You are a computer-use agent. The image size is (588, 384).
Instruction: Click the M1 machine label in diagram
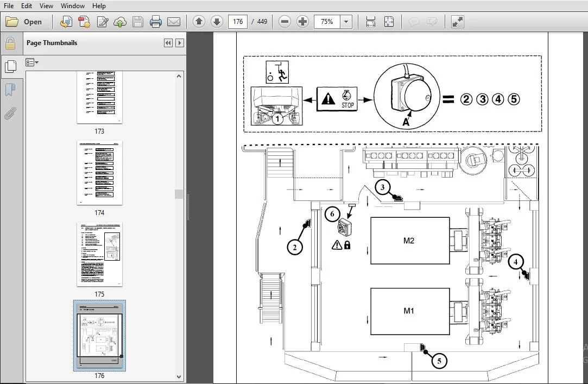[409, 311]
